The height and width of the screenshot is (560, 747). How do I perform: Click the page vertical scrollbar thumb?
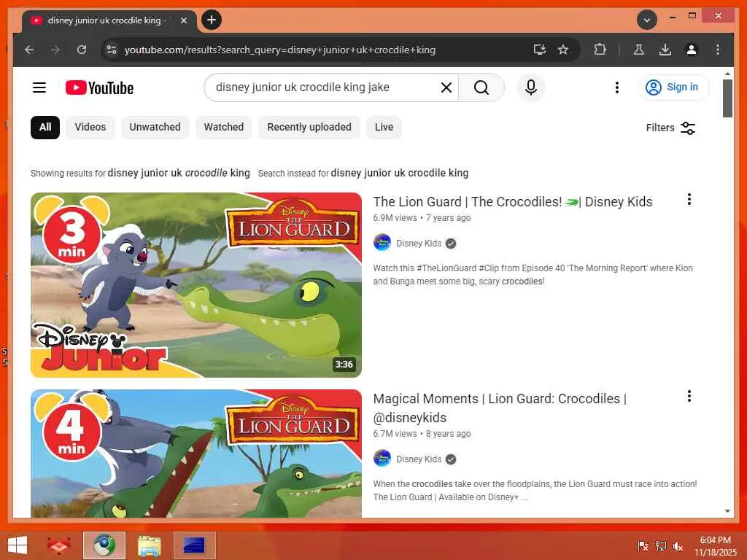(727, 98)
